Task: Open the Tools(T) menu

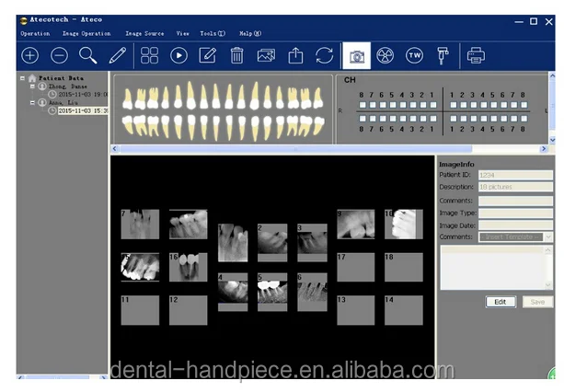Action: [213, 33]
